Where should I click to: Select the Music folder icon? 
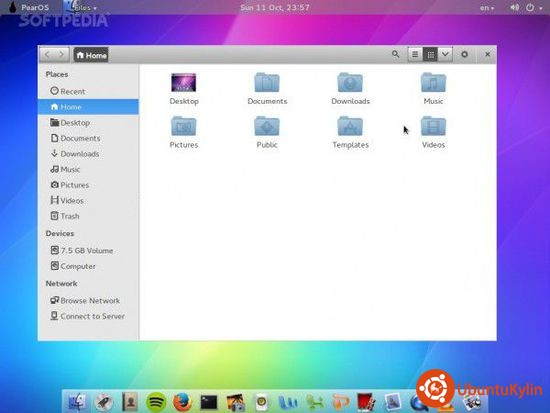pos(433,82)
